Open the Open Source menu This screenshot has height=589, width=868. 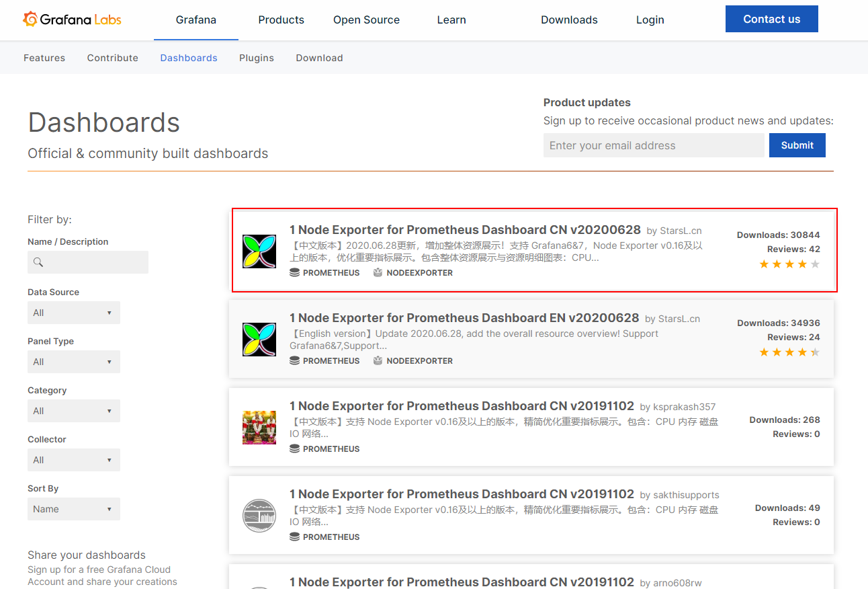pos(366,20)
